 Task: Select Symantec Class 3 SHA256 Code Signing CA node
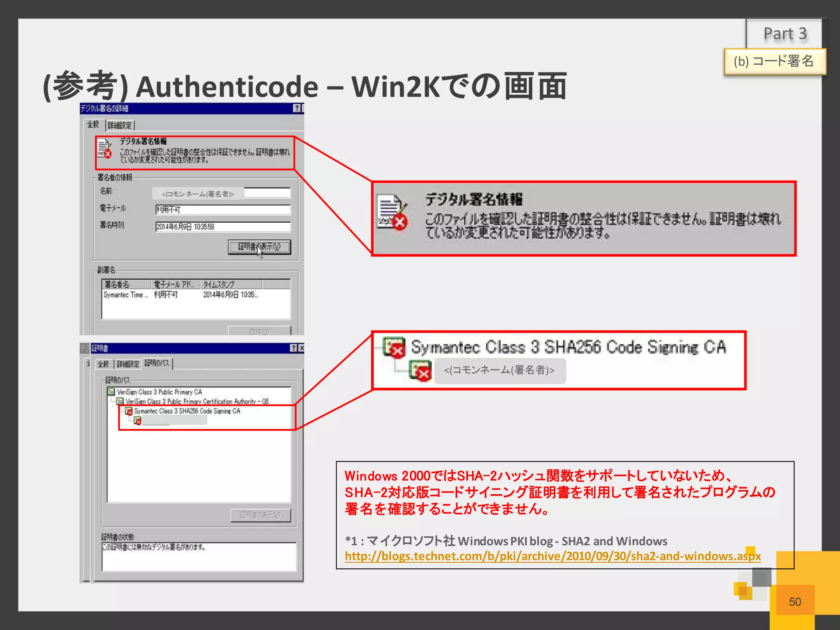click(x=187, y=411)
